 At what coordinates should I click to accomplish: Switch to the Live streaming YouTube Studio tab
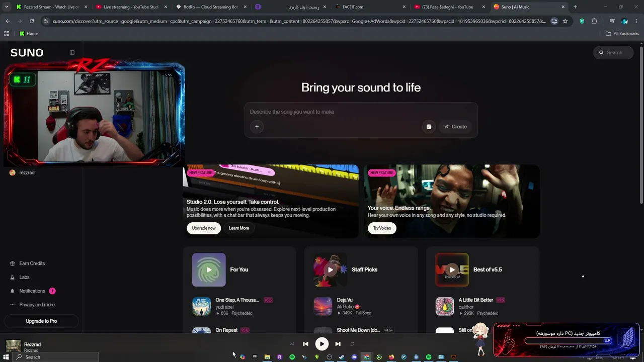[131, 7]
